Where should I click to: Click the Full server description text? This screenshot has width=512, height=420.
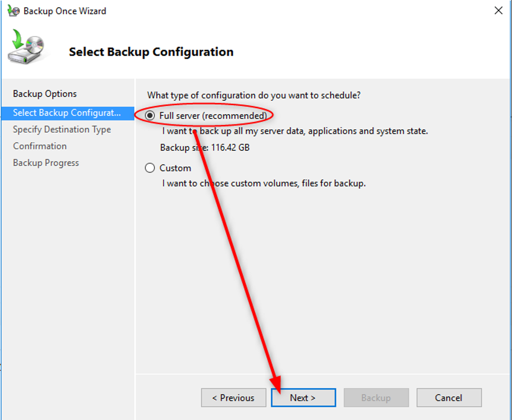pyautogui.click(x=295, y=131)
